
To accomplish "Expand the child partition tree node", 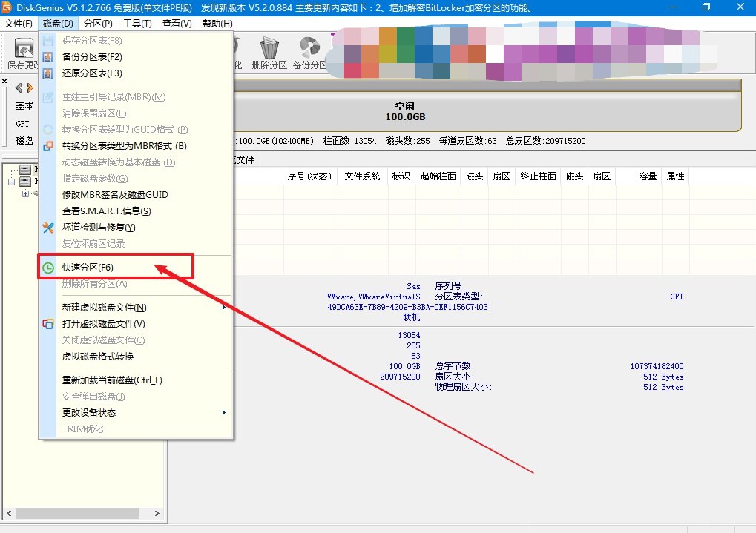I will click(25, 193).
